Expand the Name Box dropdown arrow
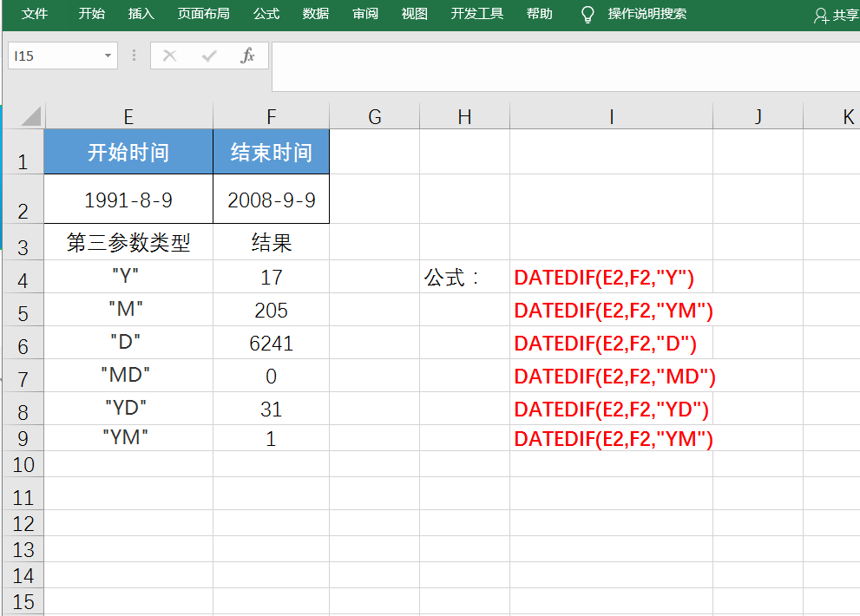Viewport: 860px width, 616px height. coord(108,56)
